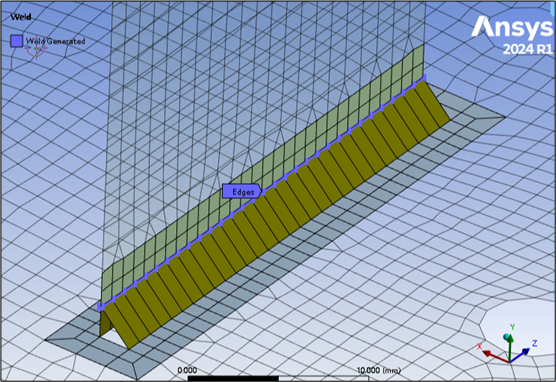Click the 10.000 (mm) ruler label

click(379, 370)
